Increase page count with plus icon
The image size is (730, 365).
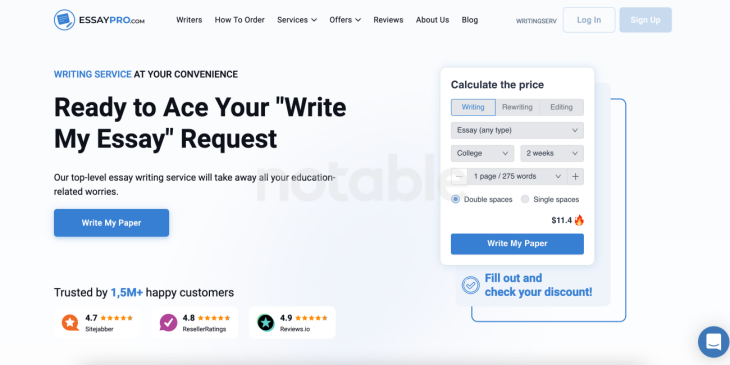575,176
